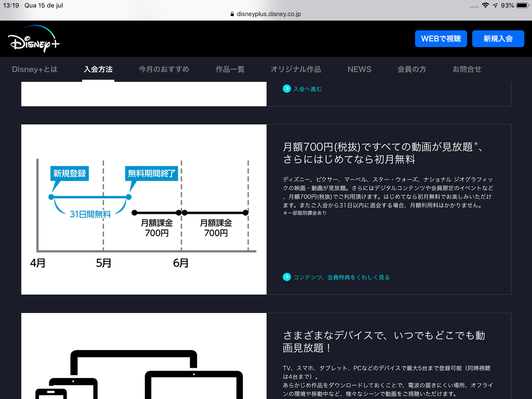Tap the 5月 axis label
532x399 pixels.
pyautogui.click(x=103, y=263)
